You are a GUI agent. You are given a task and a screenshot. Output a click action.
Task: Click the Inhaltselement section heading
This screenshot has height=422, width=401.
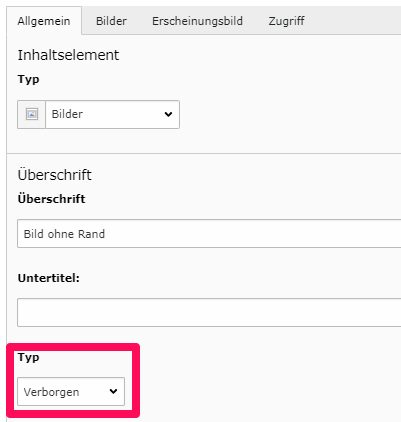click(x=68, y=55)
